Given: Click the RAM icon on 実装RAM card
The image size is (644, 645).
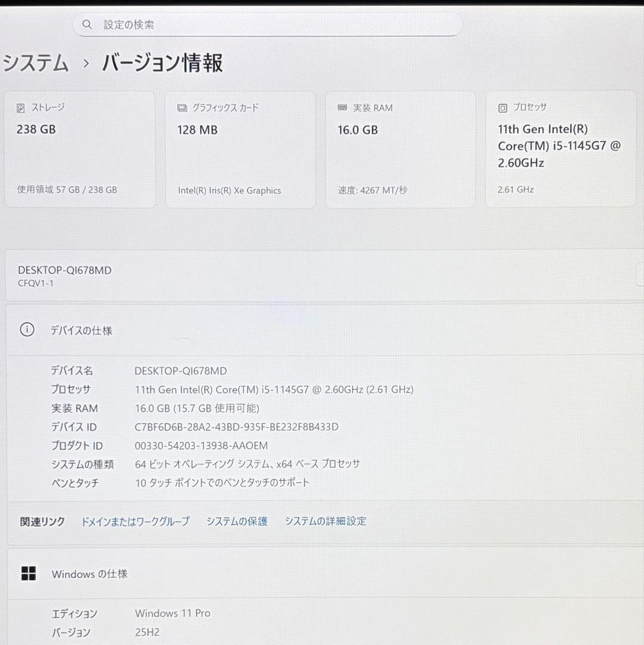Looking at the screenshot, I should tap(342, 108).
